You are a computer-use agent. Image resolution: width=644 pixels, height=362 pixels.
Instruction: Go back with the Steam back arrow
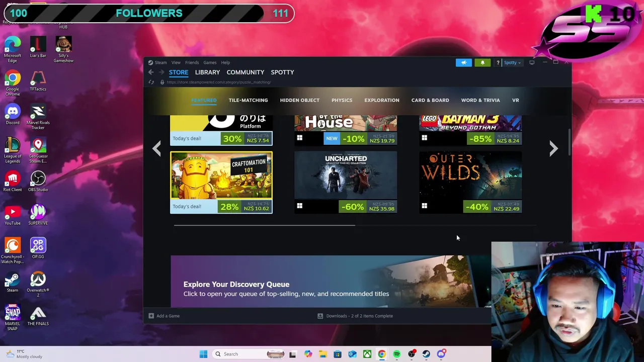(x=151, y=72)
